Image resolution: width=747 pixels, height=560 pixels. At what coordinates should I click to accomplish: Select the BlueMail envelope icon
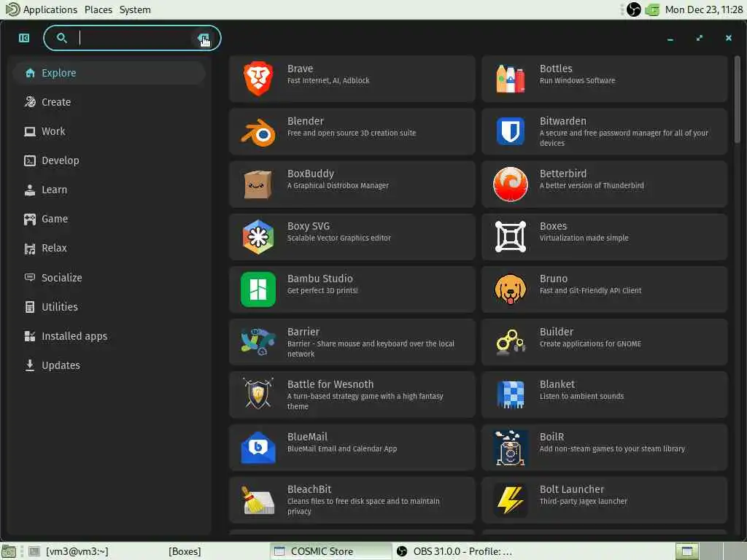point(258,447)
